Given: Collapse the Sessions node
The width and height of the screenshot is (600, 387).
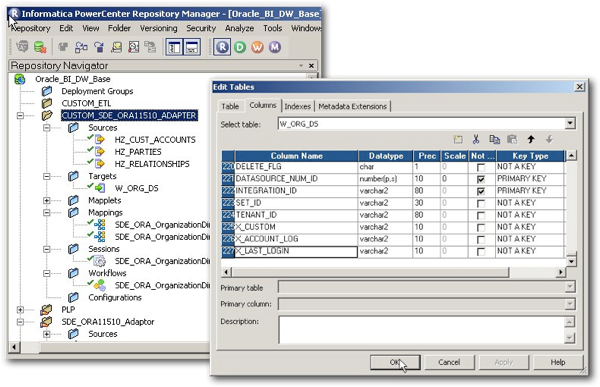Looking at the screenshot, I should (x=47, y=249).
